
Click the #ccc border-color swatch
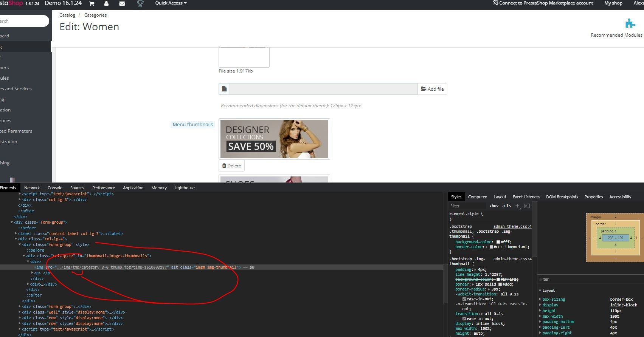click(x=491, y=247)
